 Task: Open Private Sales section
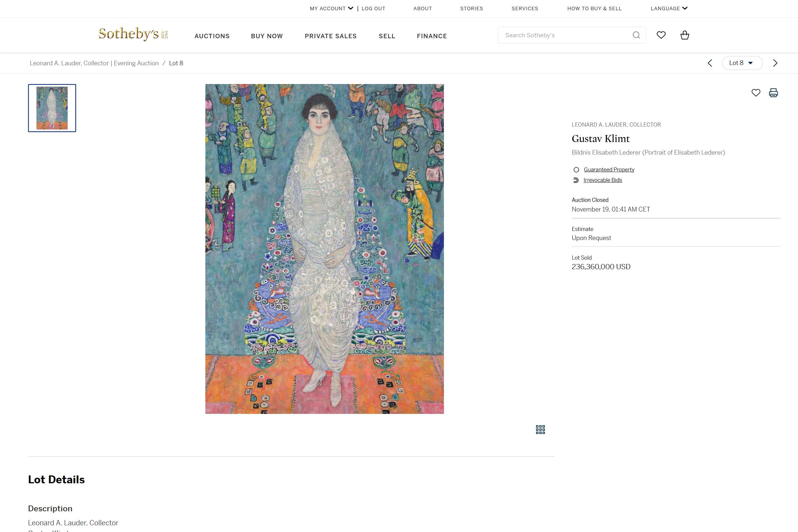tap(330, 36)
